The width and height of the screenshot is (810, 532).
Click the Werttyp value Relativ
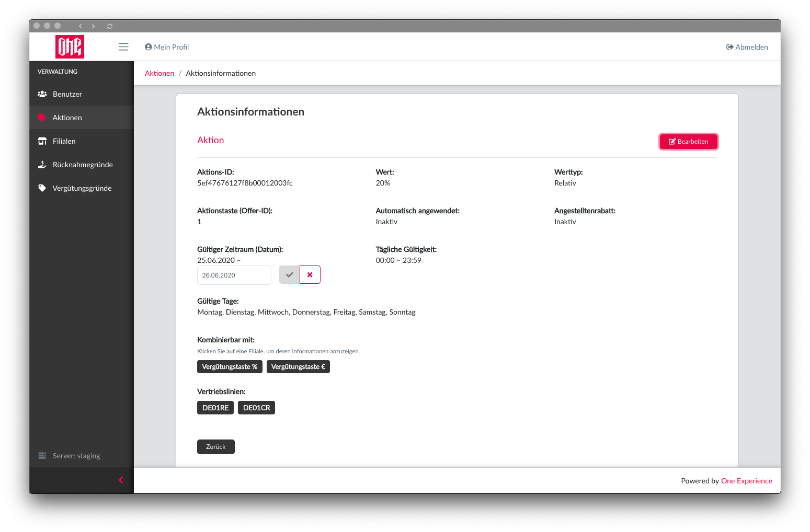coord(565,183)
